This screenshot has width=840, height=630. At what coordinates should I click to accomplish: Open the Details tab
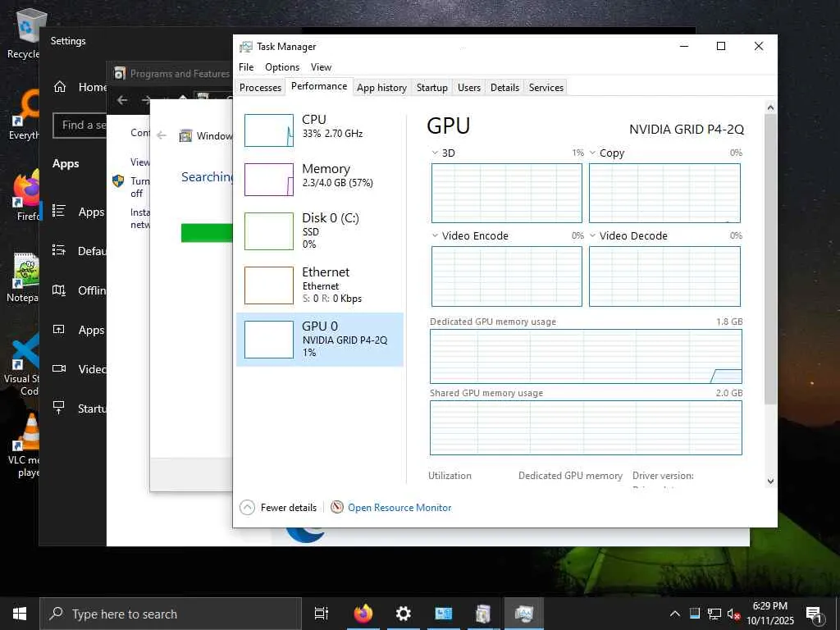tap(504, 87)
